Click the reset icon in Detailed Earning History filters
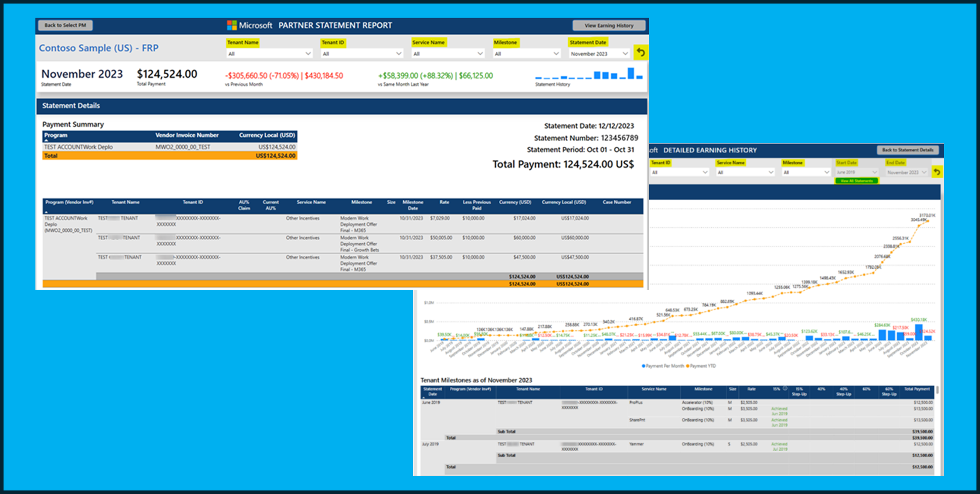This screenshot has height=494, width=980. [x=937, y=172]
